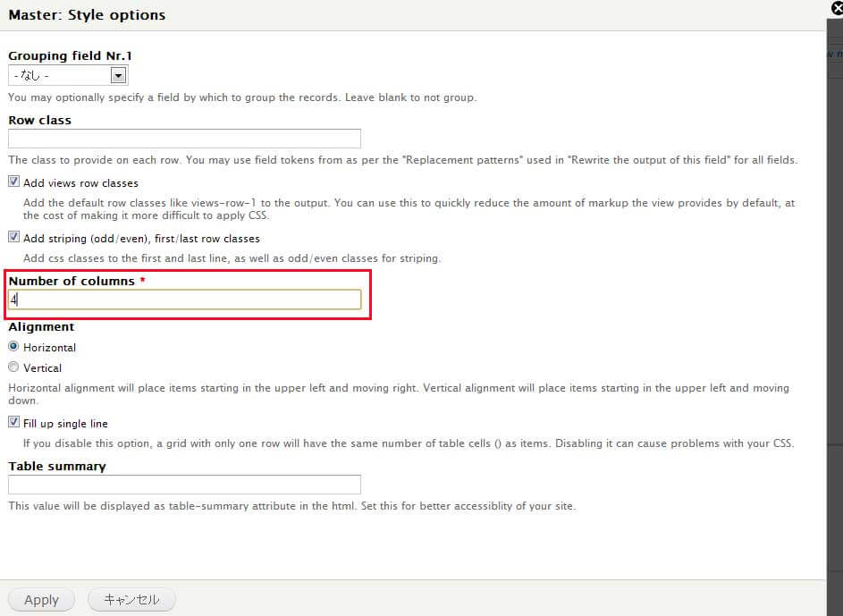Viewport: 843px width, 616px height.
Task: Click the Master: Style options dialog title
Action: (87, 15)
